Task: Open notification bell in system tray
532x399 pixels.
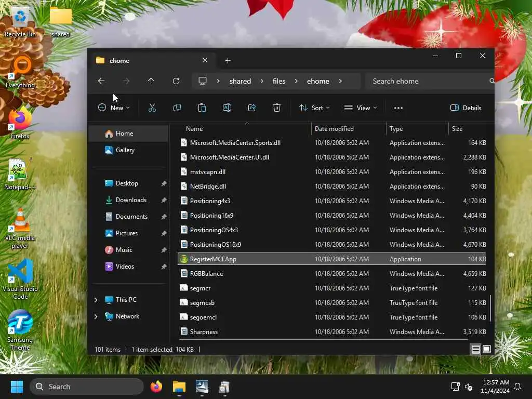Action: 518,387
